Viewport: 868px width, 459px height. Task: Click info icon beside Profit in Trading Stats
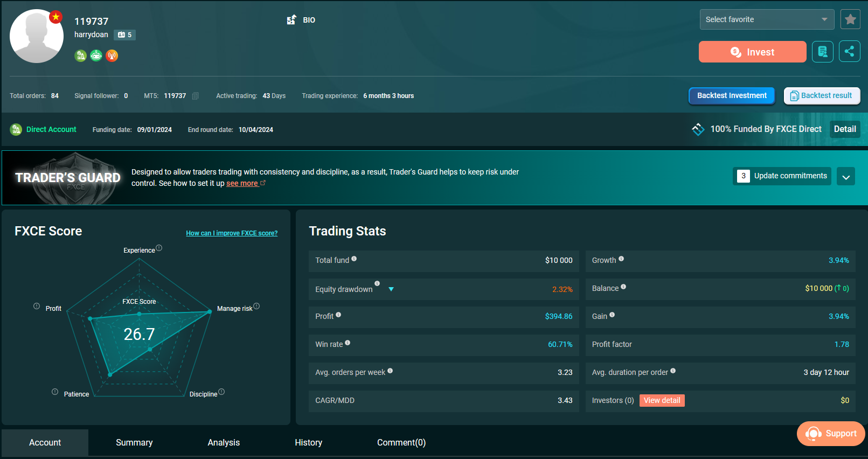[x=338, y=315]
